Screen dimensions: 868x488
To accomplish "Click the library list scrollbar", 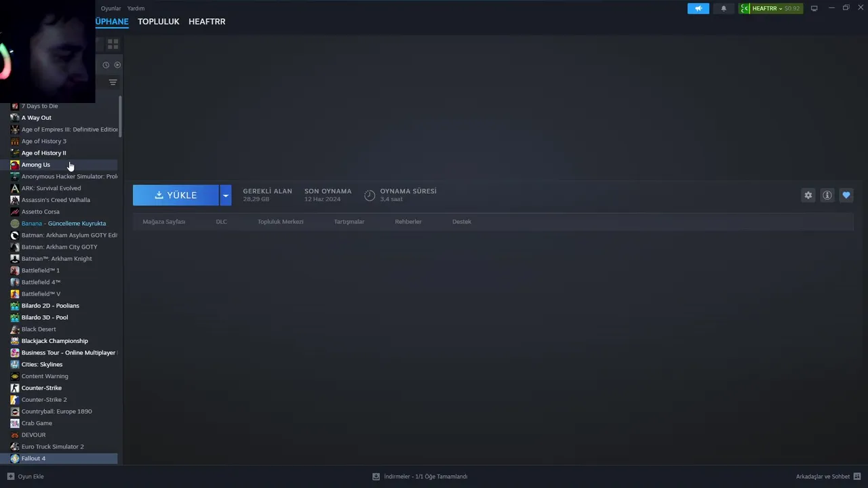I will (x=121, y=117).
